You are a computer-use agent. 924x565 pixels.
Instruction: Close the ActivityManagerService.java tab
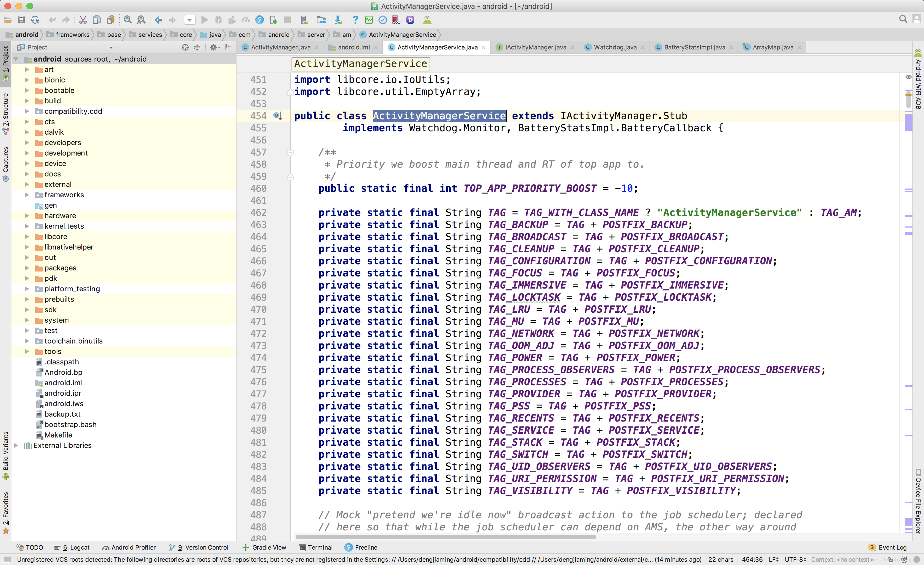click(x=484, y=48)
